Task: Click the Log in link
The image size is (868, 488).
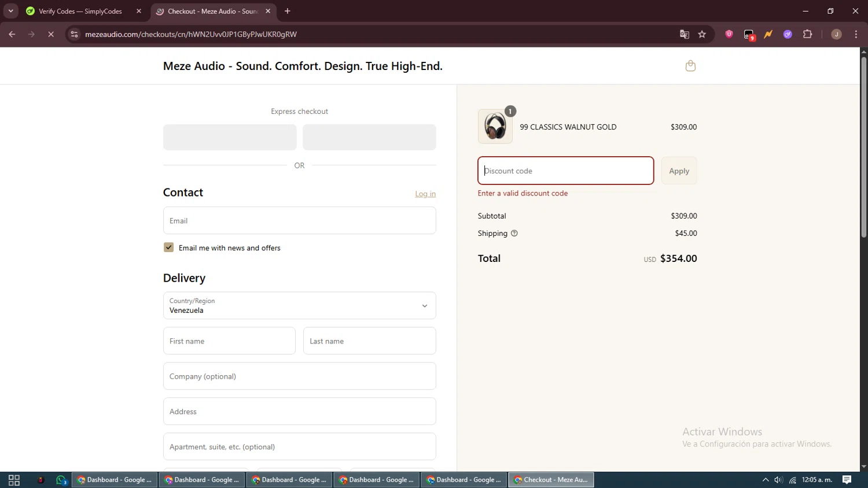Action: click(425, 194)
